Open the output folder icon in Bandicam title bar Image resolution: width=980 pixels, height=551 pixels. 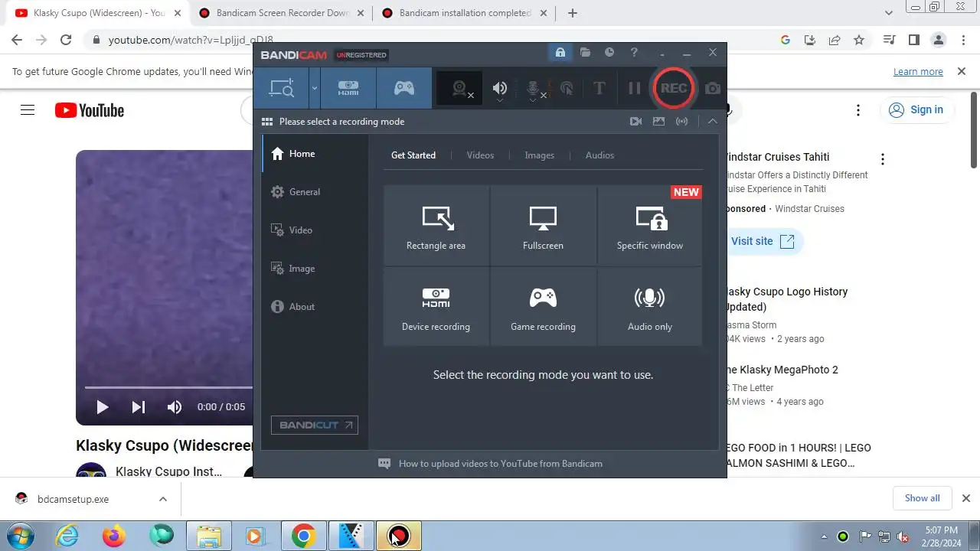(585, 53)
